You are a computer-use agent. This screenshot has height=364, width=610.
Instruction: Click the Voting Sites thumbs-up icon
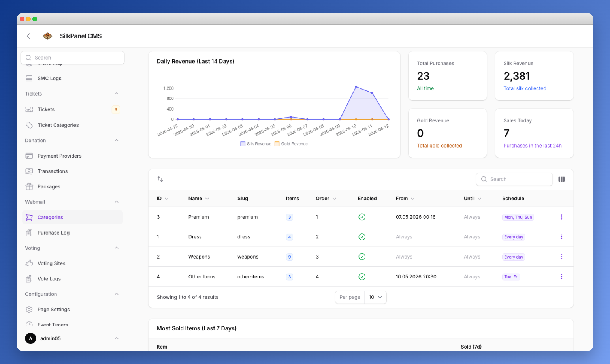(29, 263)
